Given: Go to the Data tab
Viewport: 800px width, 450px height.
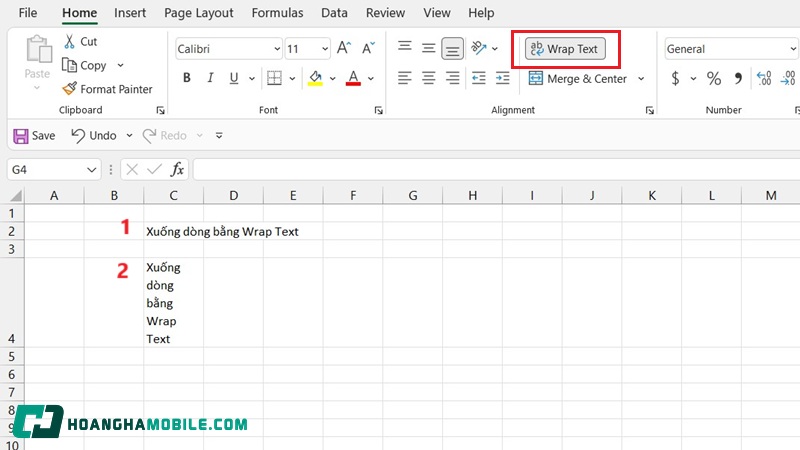Looking at the screenshot, I should point(334,13).
